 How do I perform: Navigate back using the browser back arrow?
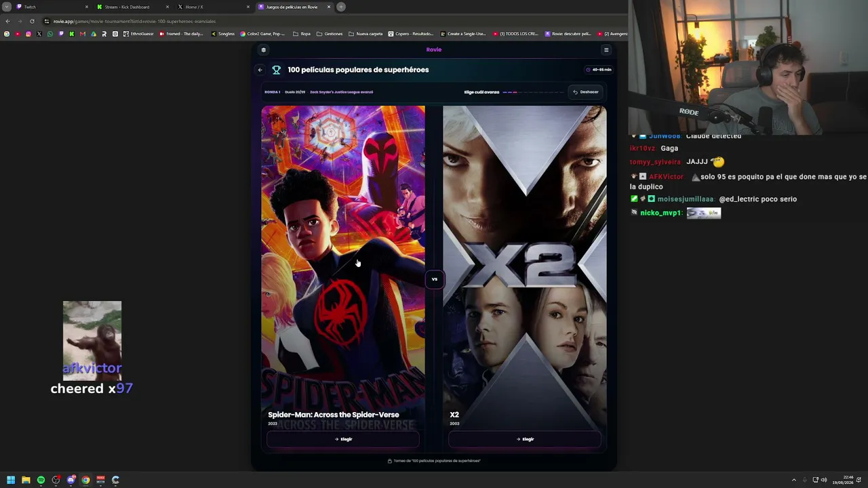coord(7,21)
